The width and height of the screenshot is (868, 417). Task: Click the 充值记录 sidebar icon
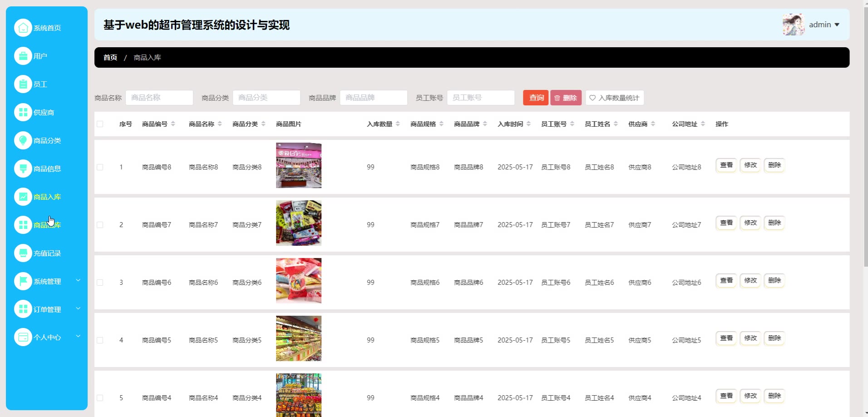tap(23, 253)
